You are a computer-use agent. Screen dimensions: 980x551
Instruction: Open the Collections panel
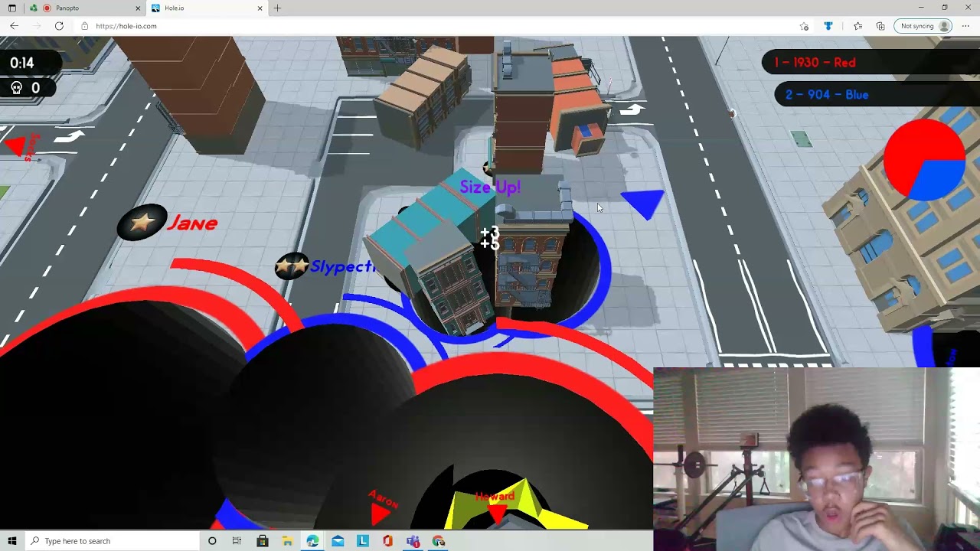tap(880, 26)
